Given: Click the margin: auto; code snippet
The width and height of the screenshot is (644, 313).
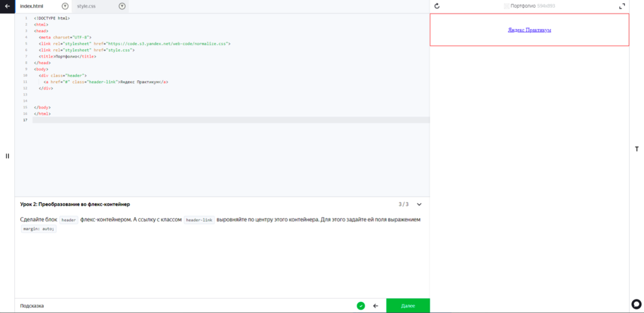Looking at the screenshot, I should 38,229.
